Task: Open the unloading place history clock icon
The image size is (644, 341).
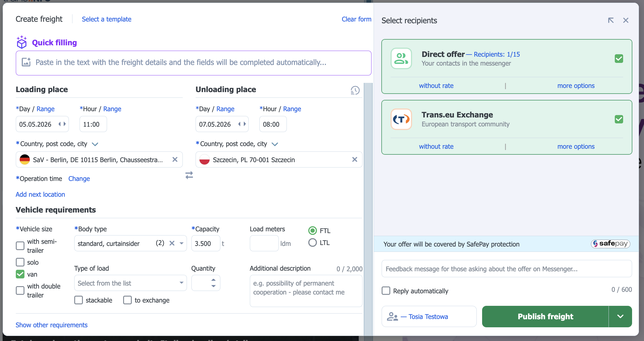Action: (355, 90)
